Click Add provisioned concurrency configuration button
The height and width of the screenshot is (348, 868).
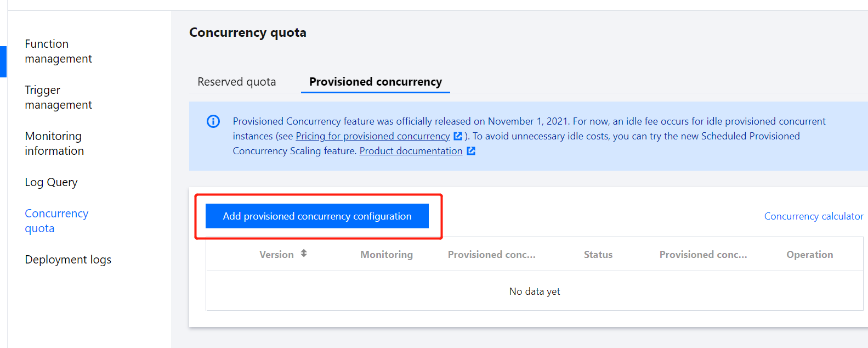[317, 216]
